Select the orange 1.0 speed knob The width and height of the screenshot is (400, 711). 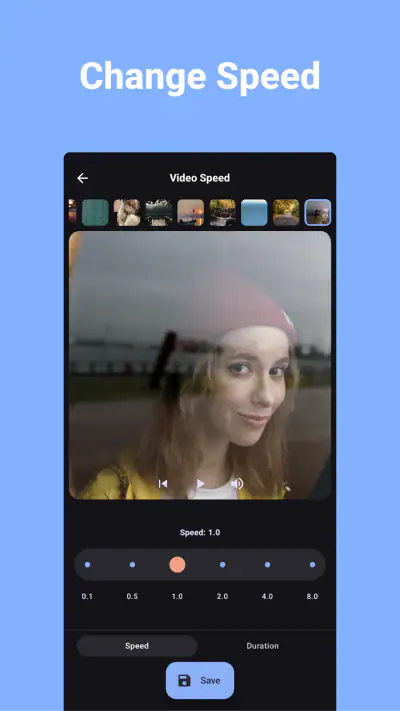[x=177, y=565]
